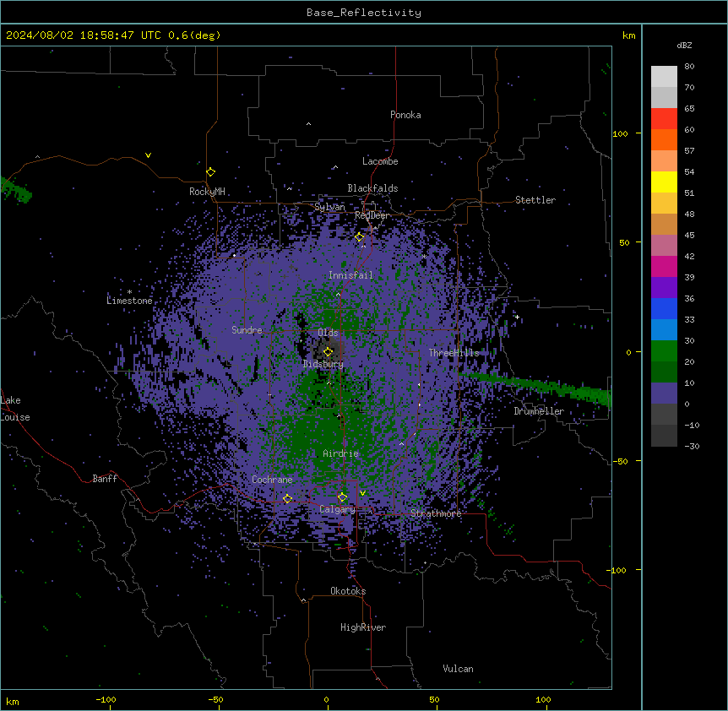728x711 pixels.
Task: Click the Airdrie city label
Action: pyautogui.click(x=340, y=453)
